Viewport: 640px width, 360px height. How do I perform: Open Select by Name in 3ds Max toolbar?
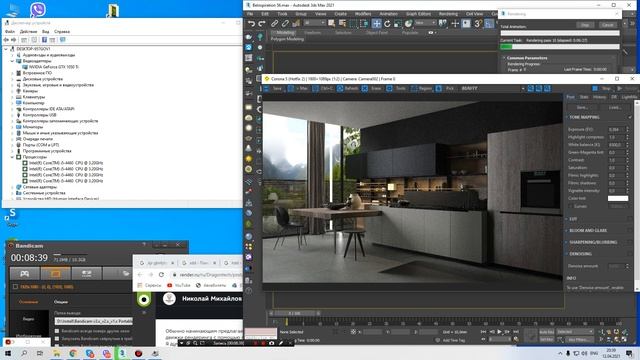click(x=342, y=24)
